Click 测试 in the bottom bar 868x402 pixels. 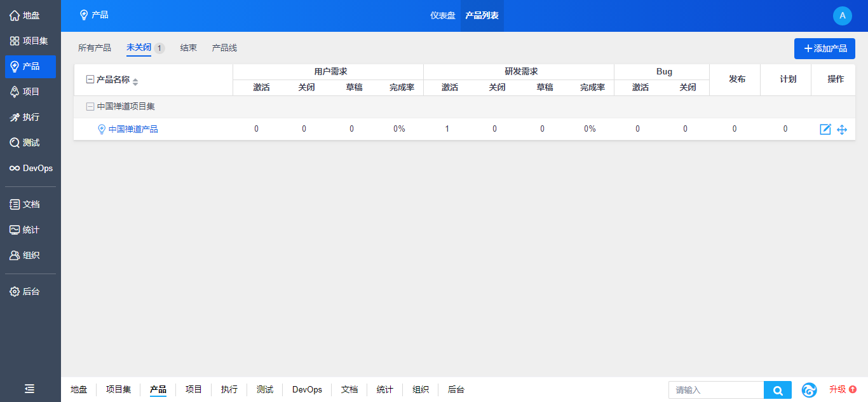coord(265,389)
